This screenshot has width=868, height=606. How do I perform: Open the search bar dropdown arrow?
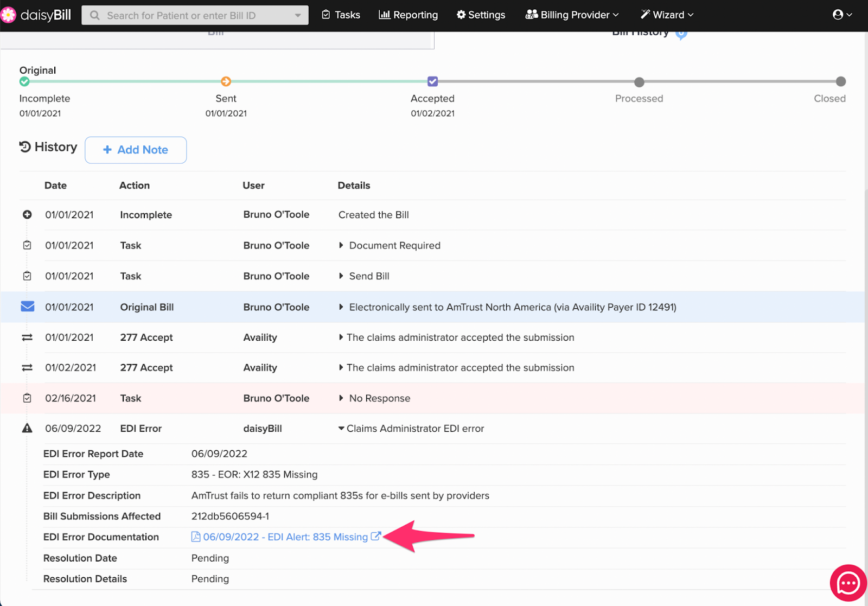click(x=298, y=15)
